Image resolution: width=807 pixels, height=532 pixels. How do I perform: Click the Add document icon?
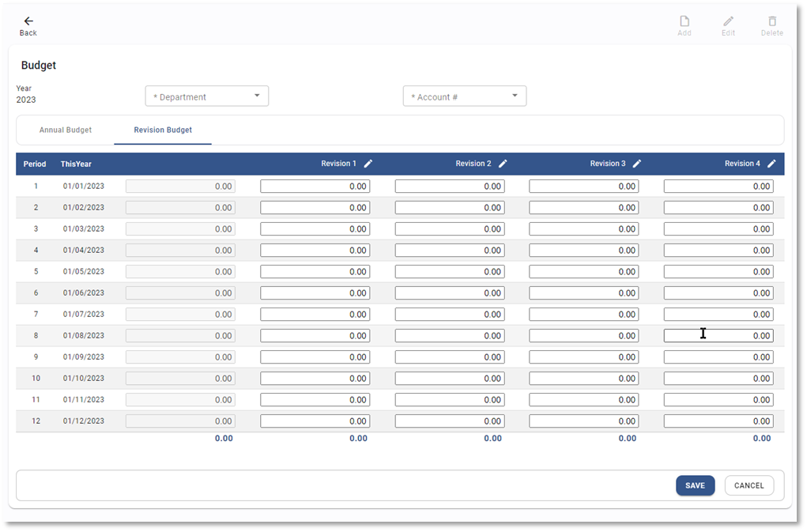tap(684, 21)
